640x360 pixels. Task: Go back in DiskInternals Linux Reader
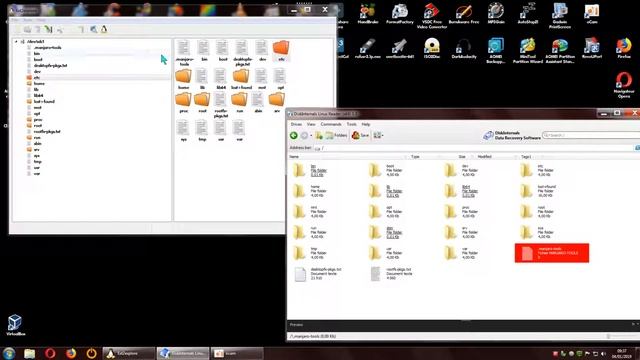(293, 136)
